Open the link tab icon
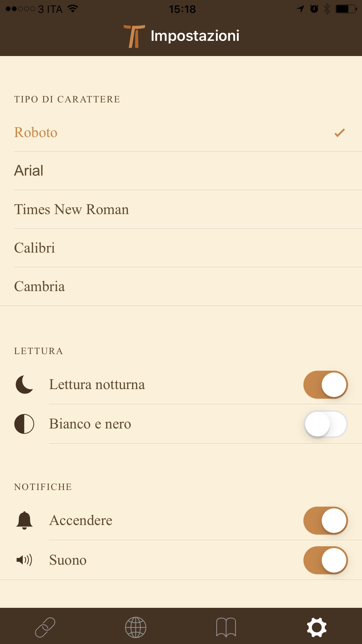Image resolution: width=362 pixels, height=644 pixels. (x=45, y=627)
